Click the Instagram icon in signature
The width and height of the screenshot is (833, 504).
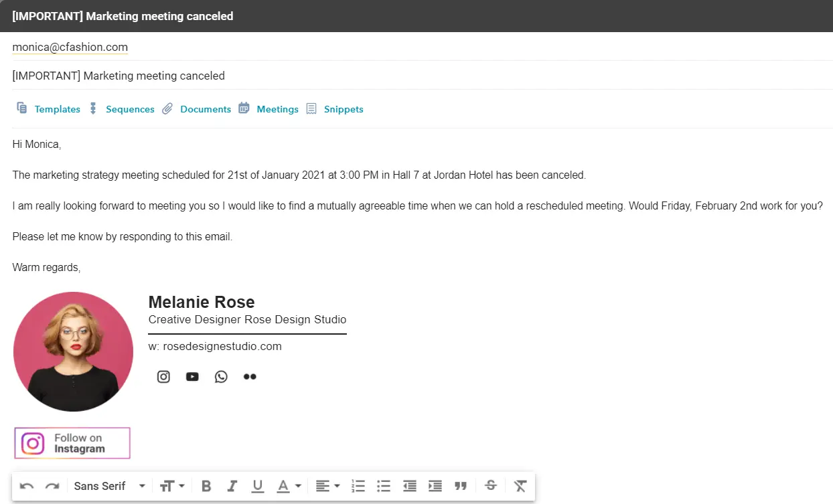[163, 377]
